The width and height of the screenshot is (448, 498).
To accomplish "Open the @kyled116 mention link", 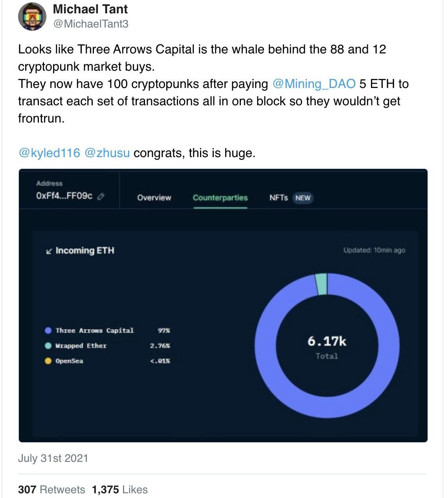I will 49,153.
